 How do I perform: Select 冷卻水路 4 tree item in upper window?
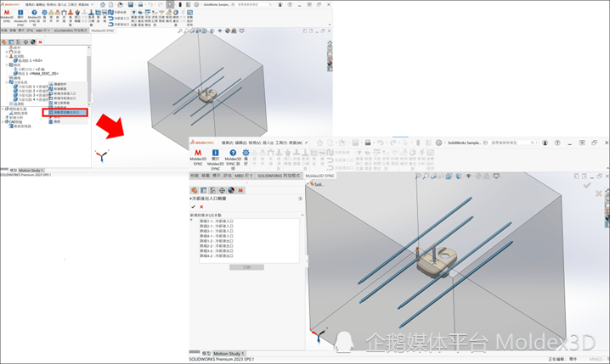pyautogui.click(x=31, y=100)
